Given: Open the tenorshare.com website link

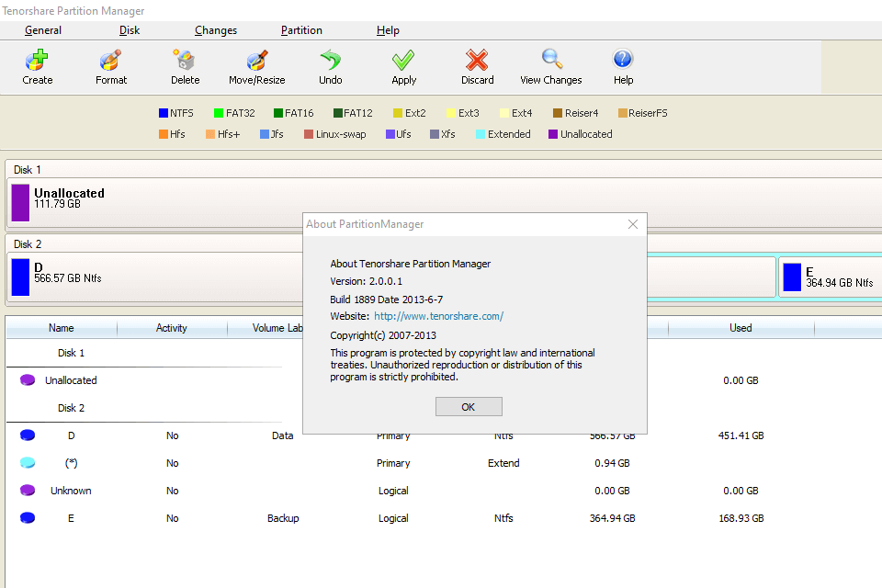Looking at the screenshot, I should coord(438,315).
